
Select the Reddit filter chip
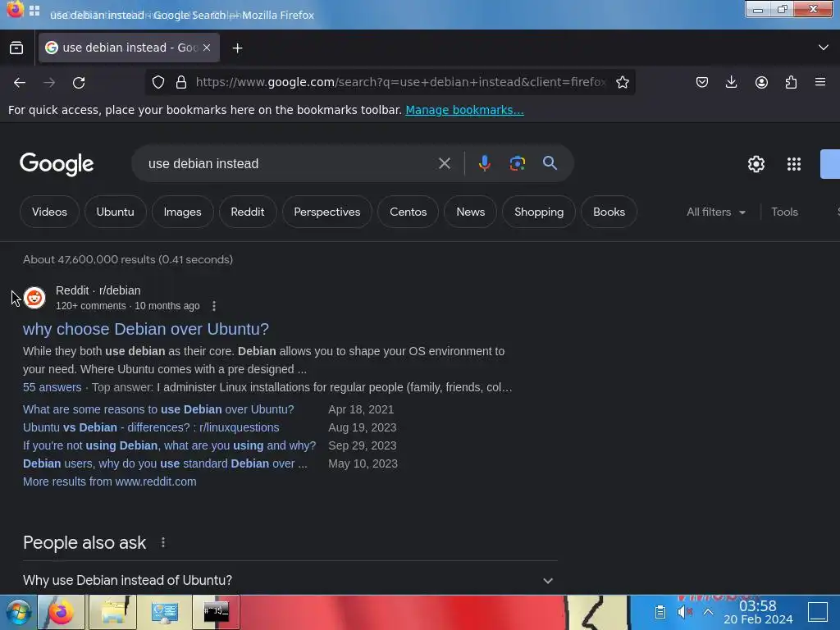click(248, 212)
